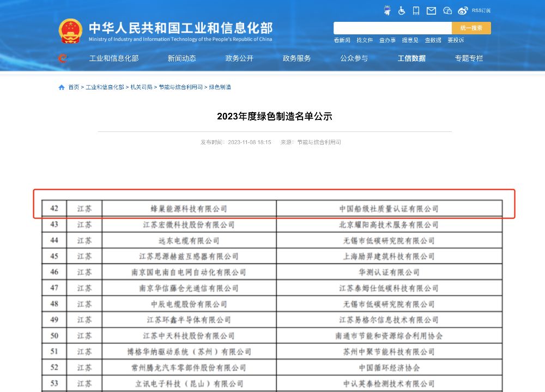Click the publish time 2023-11-08 18:15
The image size is (545, 392).
250,142
